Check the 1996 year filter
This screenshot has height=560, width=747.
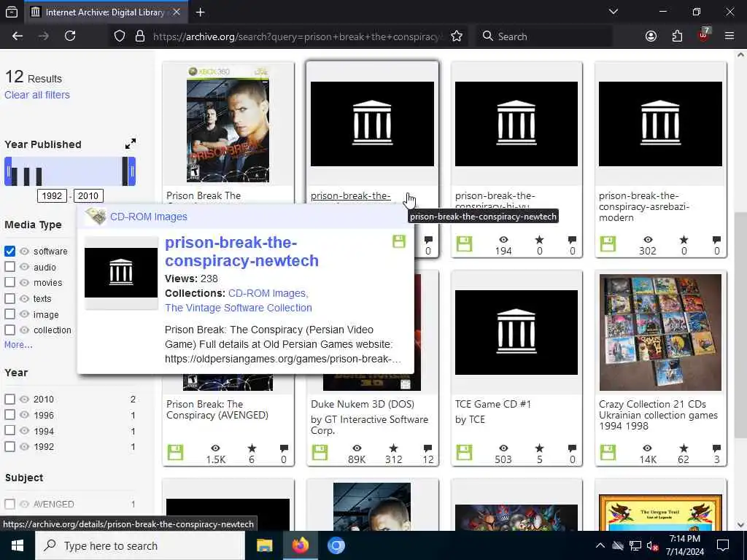click(10, 415)
